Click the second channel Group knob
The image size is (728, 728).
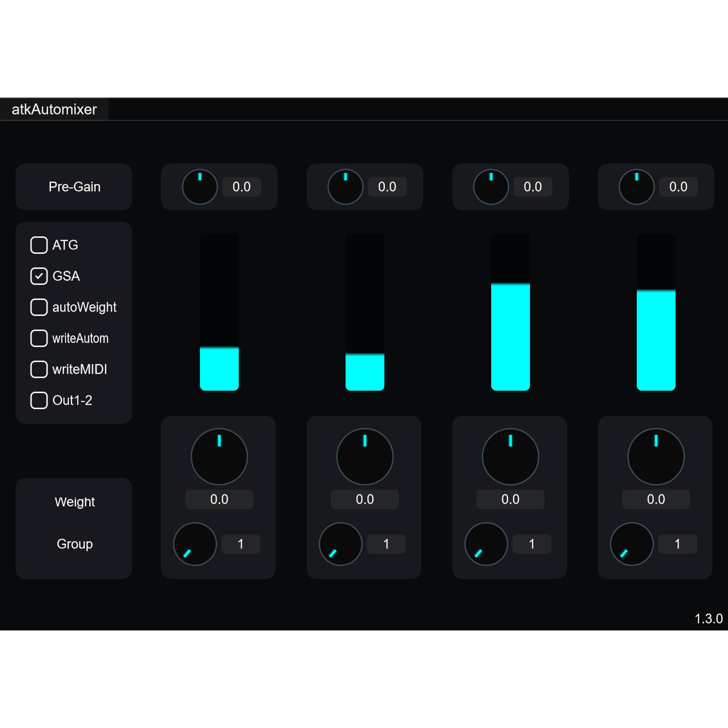pos(341,544)
